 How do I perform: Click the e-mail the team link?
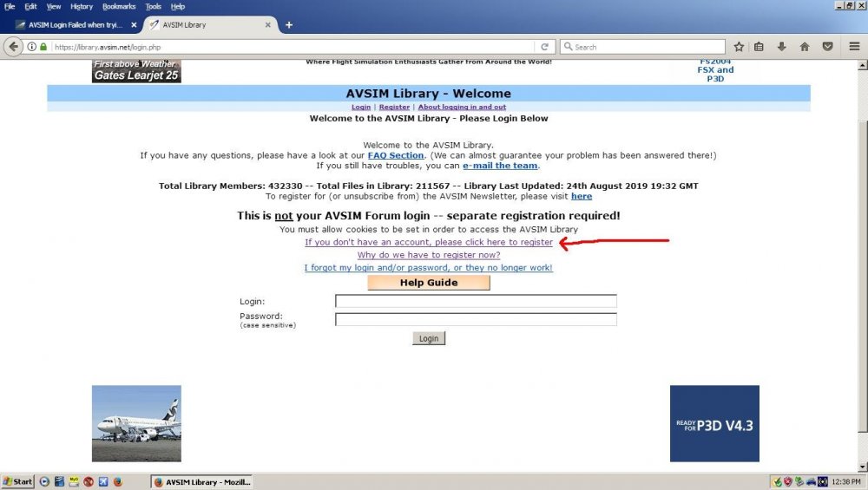point(500,166)
